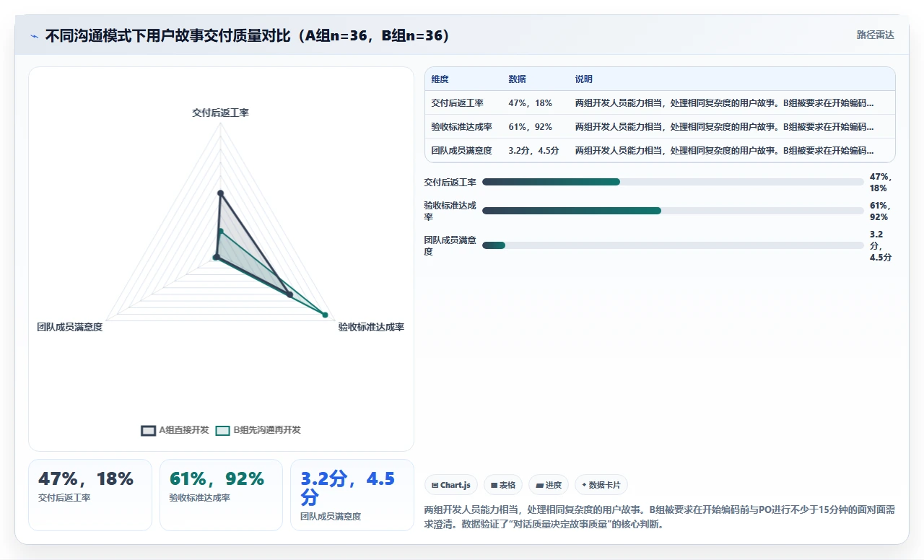This screenshot has height=560, width=924.
Task: Click the 数据卡片 sparkle icon
Action: pos(584,485)
